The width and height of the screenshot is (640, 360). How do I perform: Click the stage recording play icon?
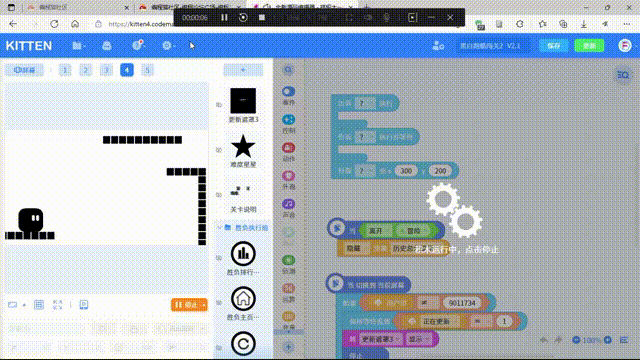(x=84, y=304)
